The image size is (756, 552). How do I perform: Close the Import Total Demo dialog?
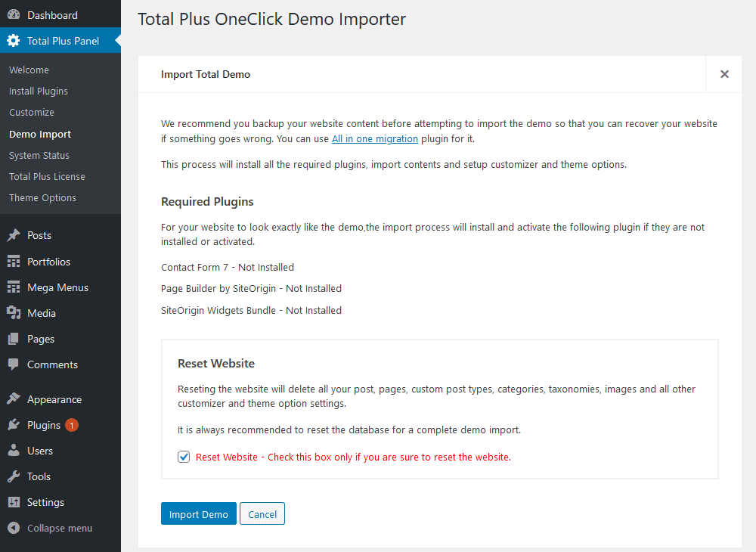(x=724, y=74)
